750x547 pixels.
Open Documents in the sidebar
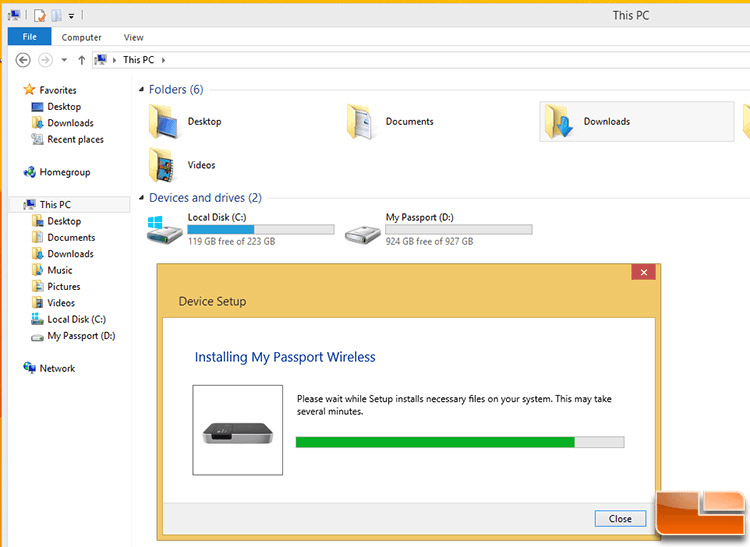click(71, 238)
